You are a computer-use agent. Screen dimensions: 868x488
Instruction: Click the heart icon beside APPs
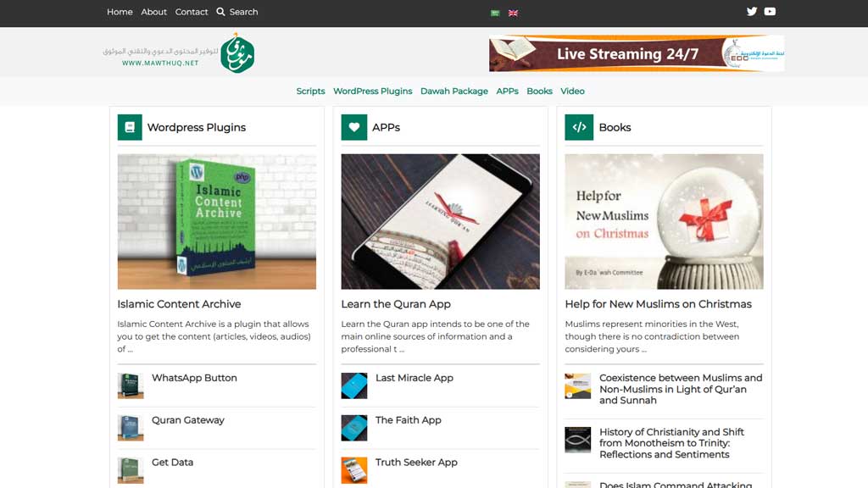point(353,127)
